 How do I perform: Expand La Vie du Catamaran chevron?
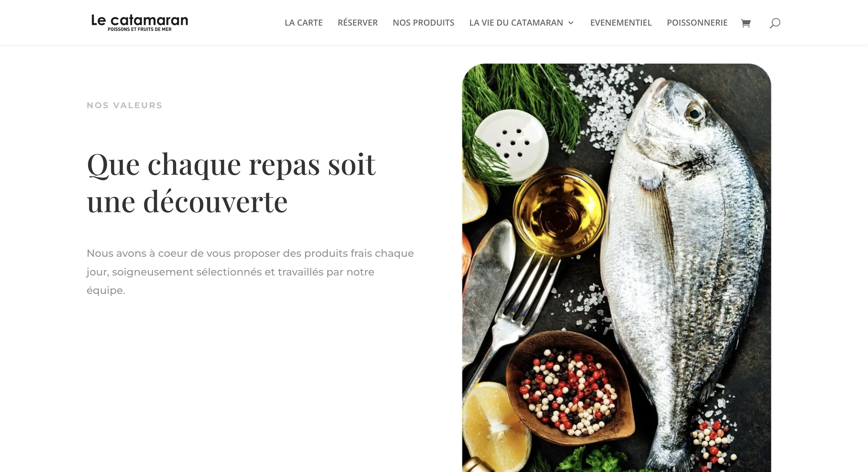(x=571, y=23)
